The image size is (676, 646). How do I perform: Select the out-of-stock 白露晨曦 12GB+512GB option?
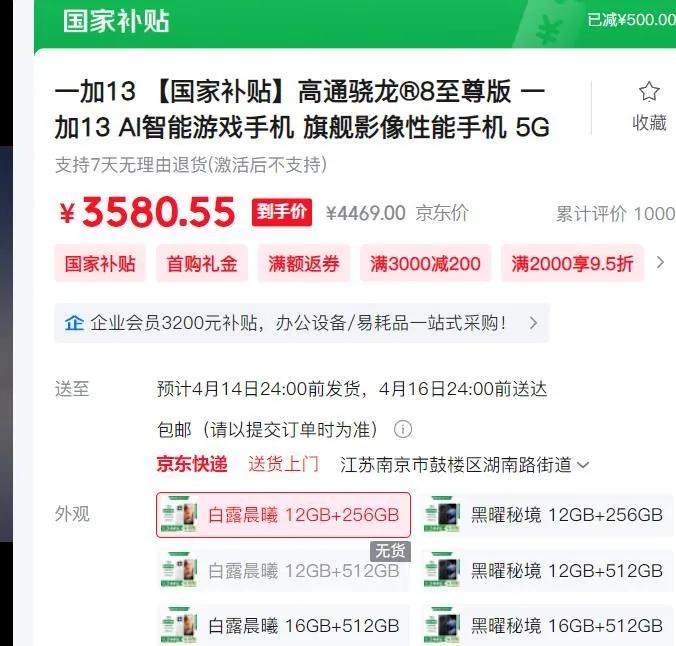[283, 571]
